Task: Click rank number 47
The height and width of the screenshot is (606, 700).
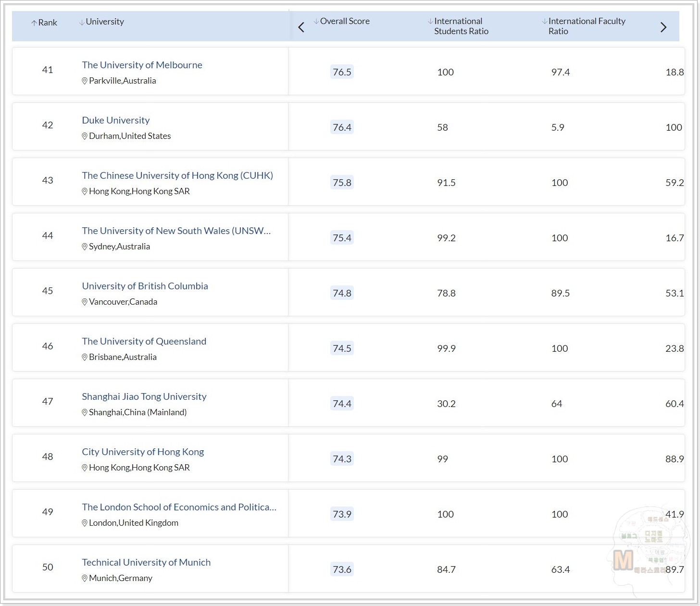Action: [x=48, y=401]
